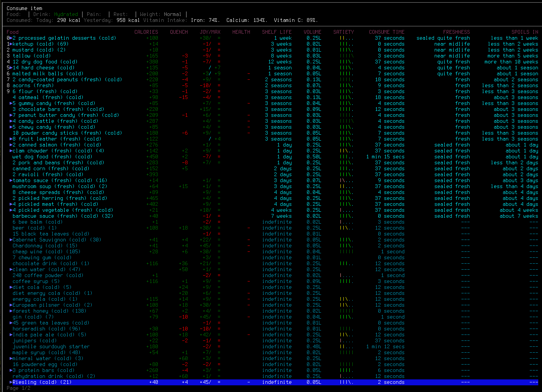Expand the Cabernet Sauvignon stack arrow
This screenshot has width=542, height=392.
[x=11, y=240]
